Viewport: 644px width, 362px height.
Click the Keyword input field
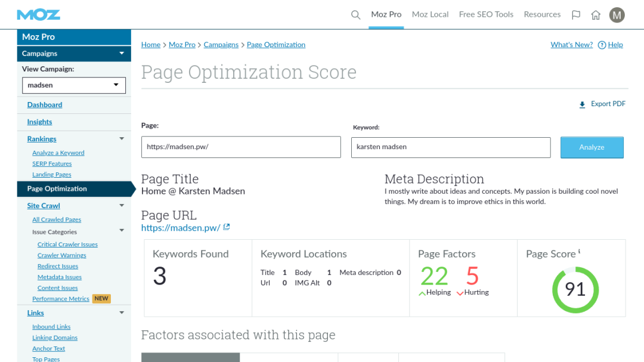pyautogui.click(x=450, y=147)
